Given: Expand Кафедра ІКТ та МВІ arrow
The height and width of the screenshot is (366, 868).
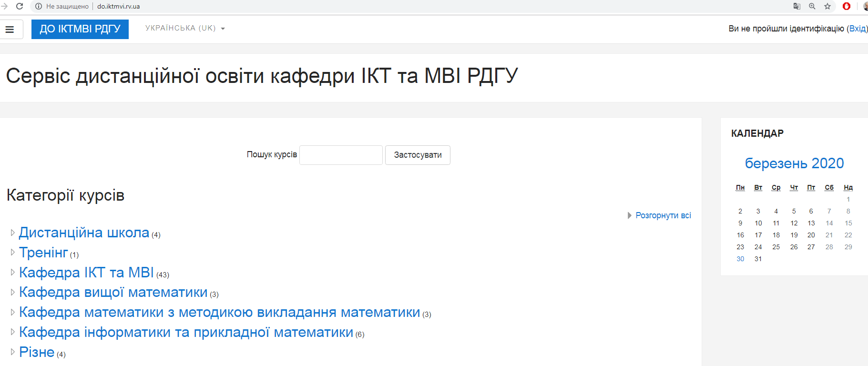Looking at the screenshot, I should (x=13, y=273).
